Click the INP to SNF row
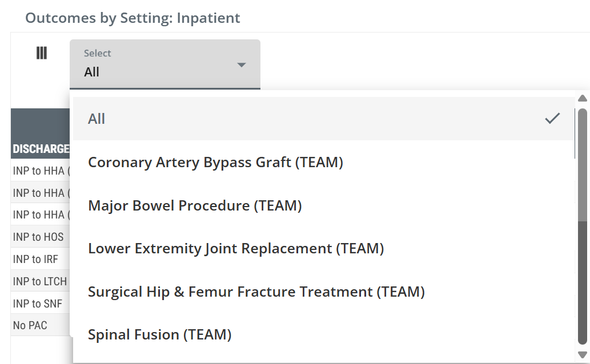The height and width of the screenshot is (364, 590). [37, 304]
